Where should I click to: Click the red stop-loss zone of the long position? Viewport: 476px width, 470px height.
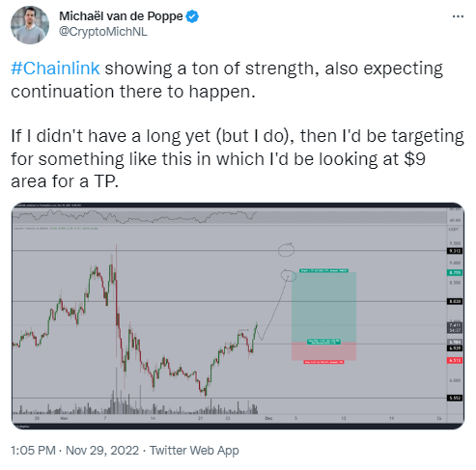coord(323,351)
